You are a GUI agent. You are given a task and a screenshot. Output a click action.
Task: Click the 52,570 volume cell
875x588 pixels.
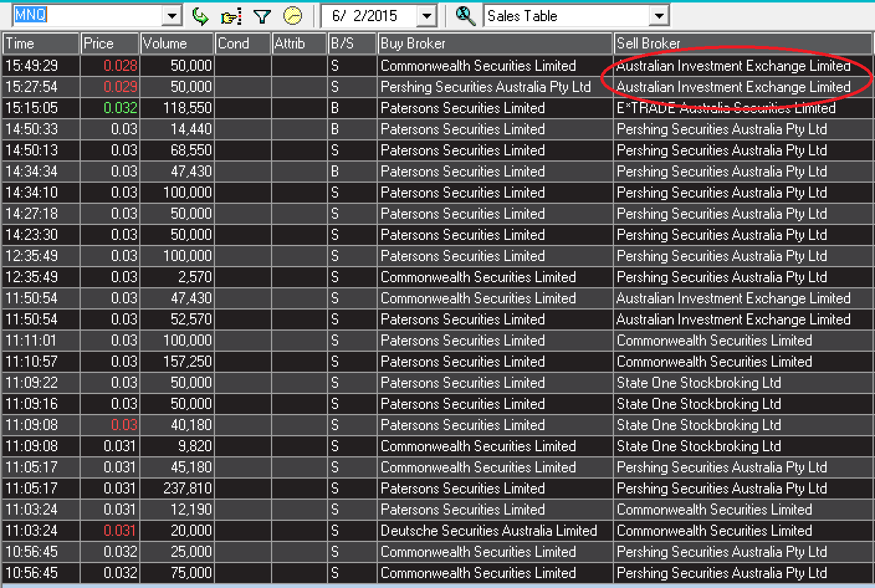[177, 319]
